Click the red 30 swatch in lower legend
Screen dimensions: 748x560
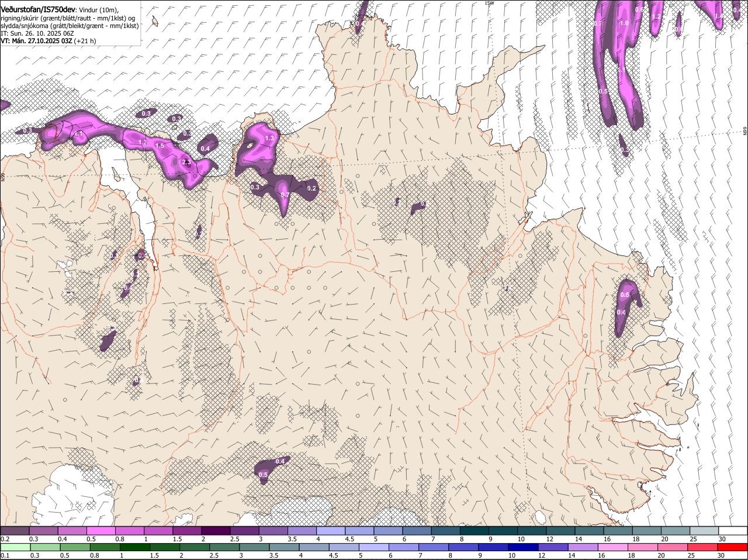coord(733,547)
